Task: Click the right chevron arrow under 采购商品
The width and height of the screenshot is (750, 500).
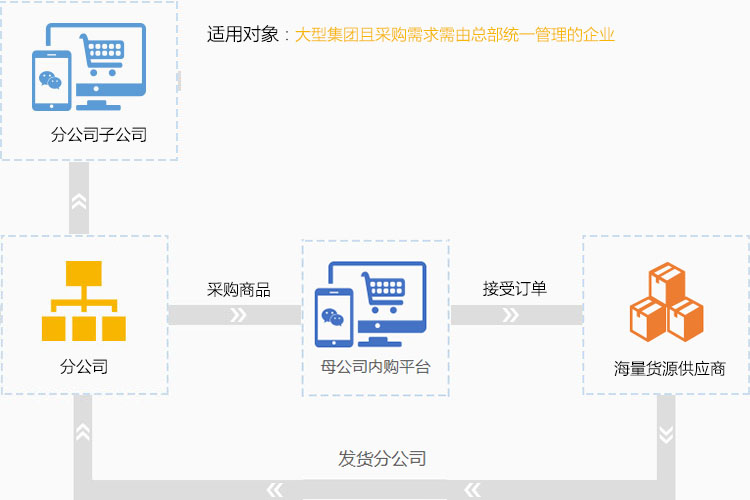Action: click(x=238, y=316)
